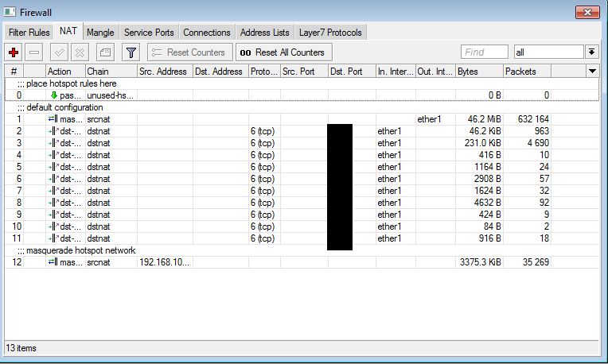The width and height of the screenshot is (608, 364).
Task: Click the 'unused-hs...' chain cell
Action: (x=110, y=95)
